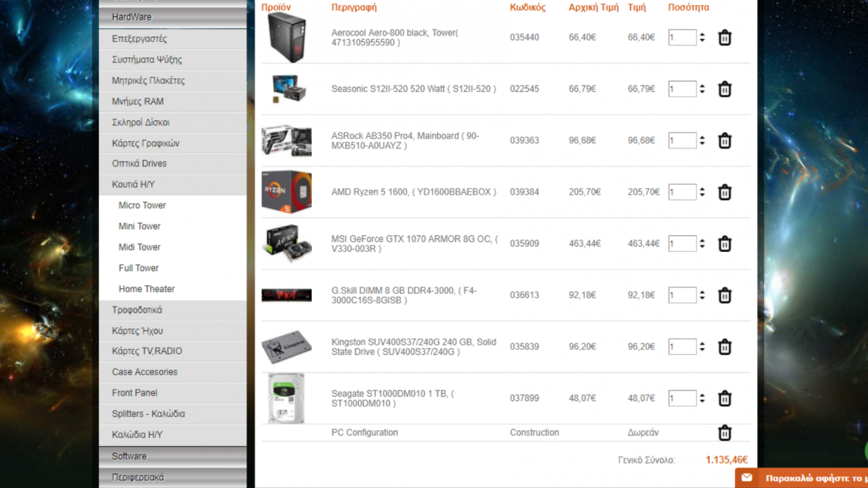Adjust quantity stepper for Seagate ST1000DM010
Image resolution: width=868 pixels, height=488 pixels.
point(702,398)
